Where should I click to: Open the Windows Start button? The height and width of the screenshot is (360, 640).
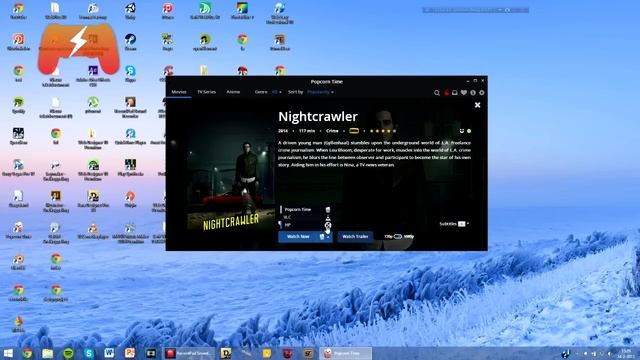click(8, 353)
